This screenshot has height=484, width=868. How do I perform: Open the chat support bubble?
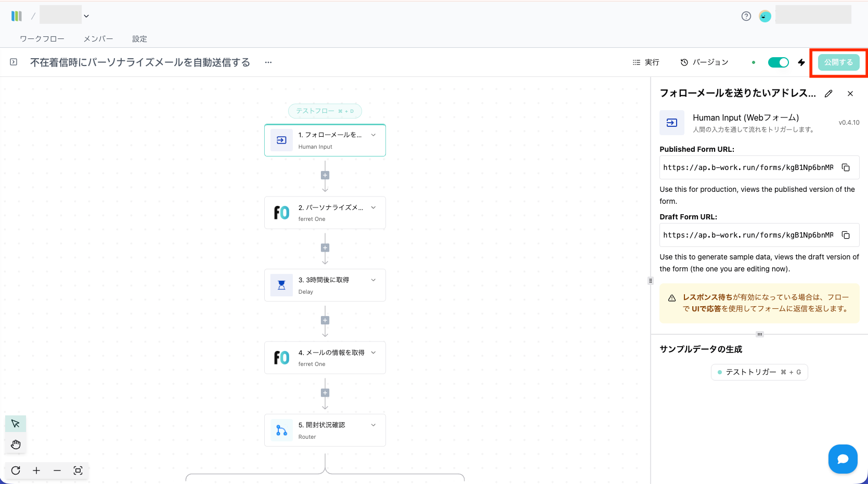pos(843,459)
